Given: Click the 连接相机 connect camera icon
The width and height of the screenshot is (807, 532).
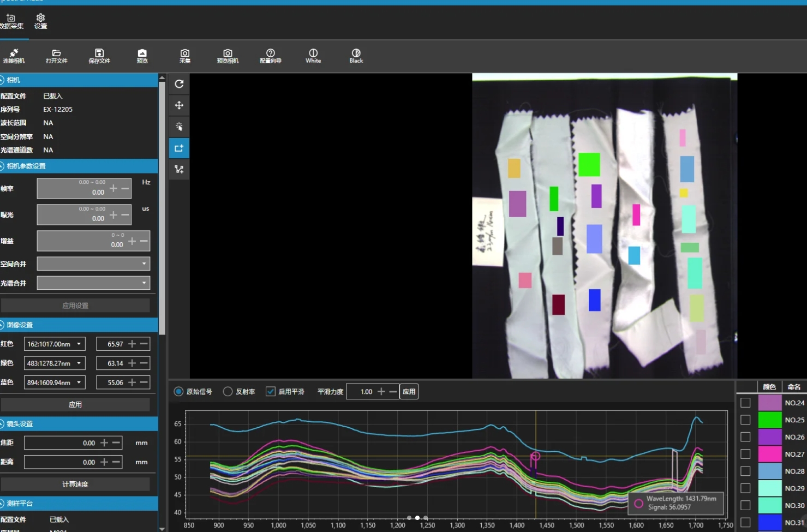Looking at the screenshot, I should coord(14,56).
